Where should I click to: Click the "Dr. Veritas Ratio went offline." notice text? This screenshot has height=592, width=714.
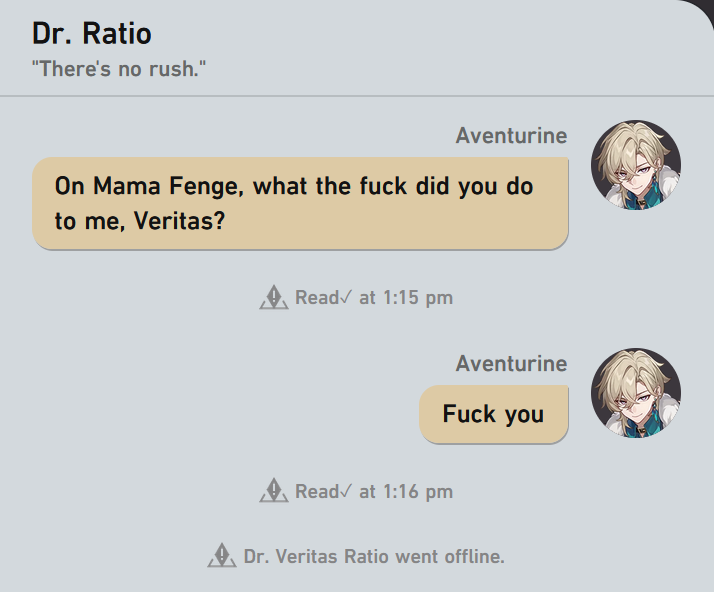pos(374,556)
